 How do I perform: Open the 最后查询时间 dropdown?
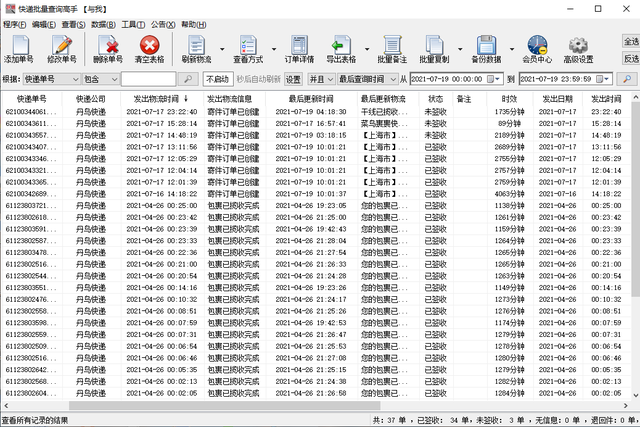pos(367,79)
